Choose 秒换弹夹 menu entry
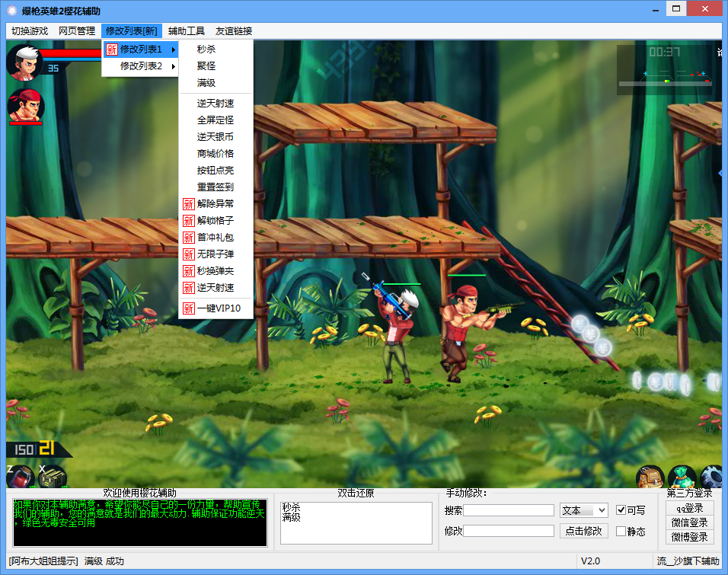 [216, 271]
